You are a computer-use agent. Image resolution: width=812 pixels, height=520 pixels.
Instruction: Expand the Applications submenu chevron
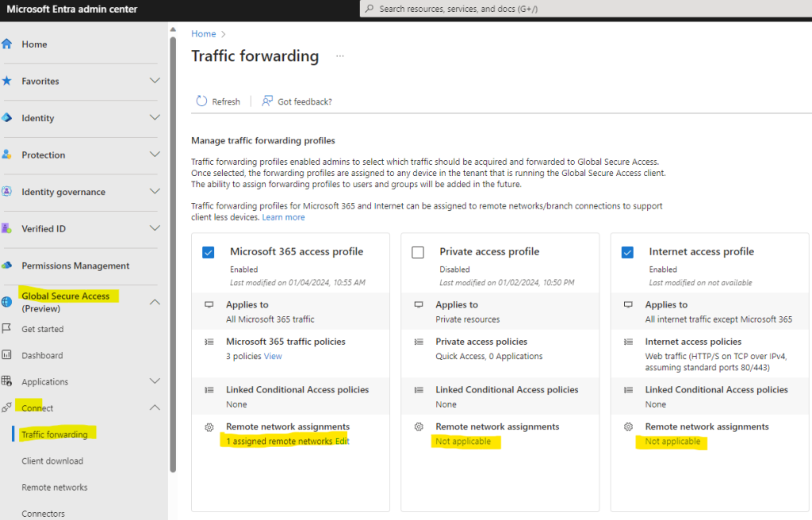[x=155, y=381]
